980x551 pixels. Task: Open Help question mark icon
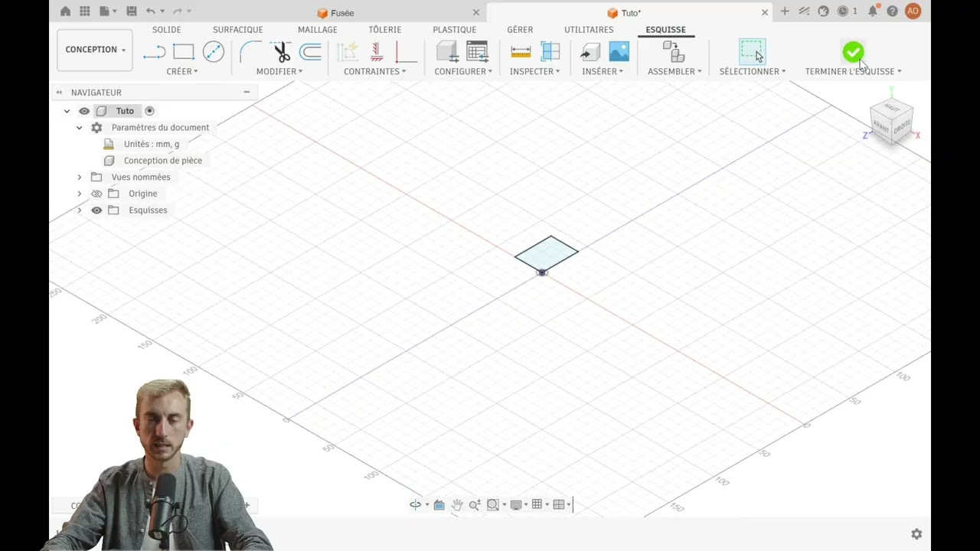point(892,11)
